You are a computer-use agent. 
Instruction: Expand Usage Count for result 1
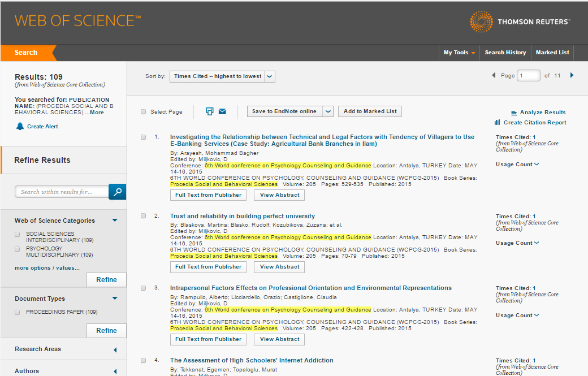tap(517, 164)
